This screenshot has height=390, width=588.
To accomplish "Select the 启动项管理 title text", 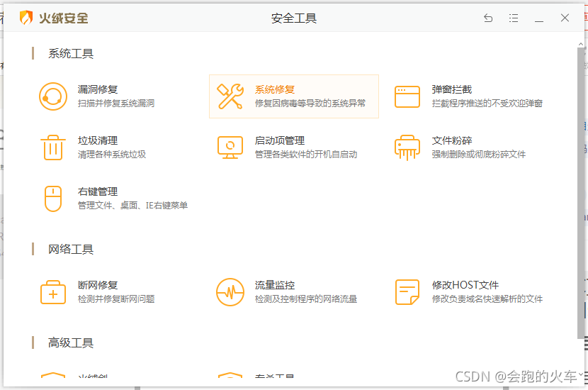I will point(279,140).
